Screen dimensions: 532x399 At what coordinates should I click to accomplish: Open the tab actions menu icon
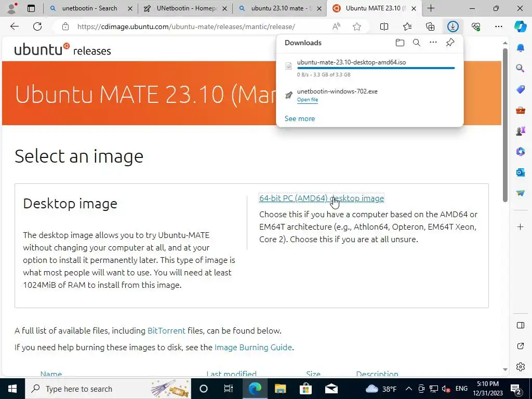point(31,8)
